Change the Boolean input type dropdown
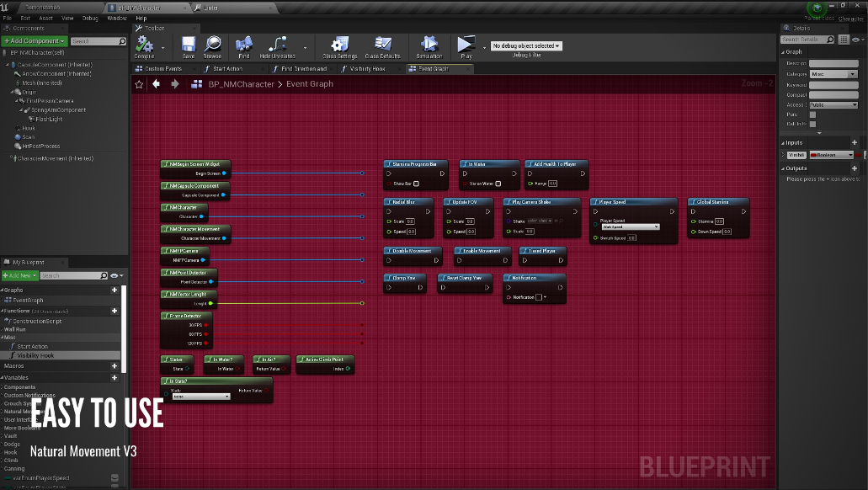The width and height of the screenshot is (868, 490). pyautogui.click(x=832, y=155)
